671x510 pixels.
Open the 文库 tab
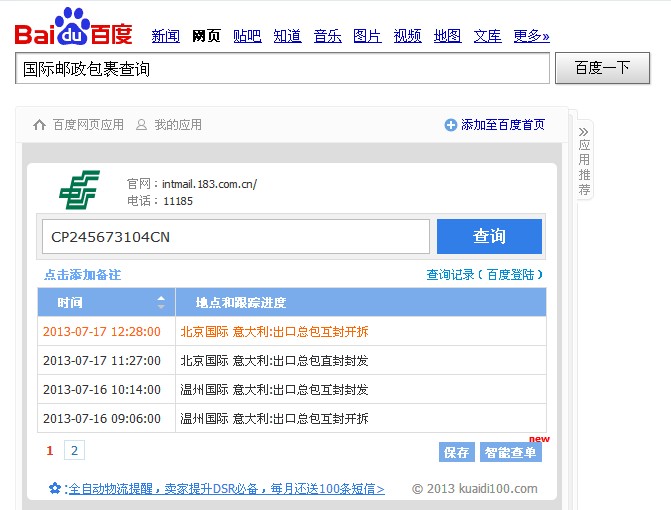click(x=487, y=36)
